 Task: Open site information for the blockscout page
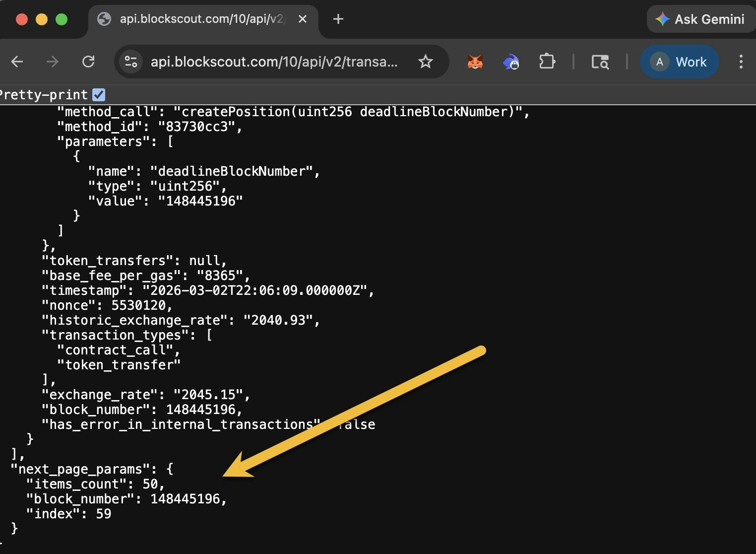(x=131, y=62)
